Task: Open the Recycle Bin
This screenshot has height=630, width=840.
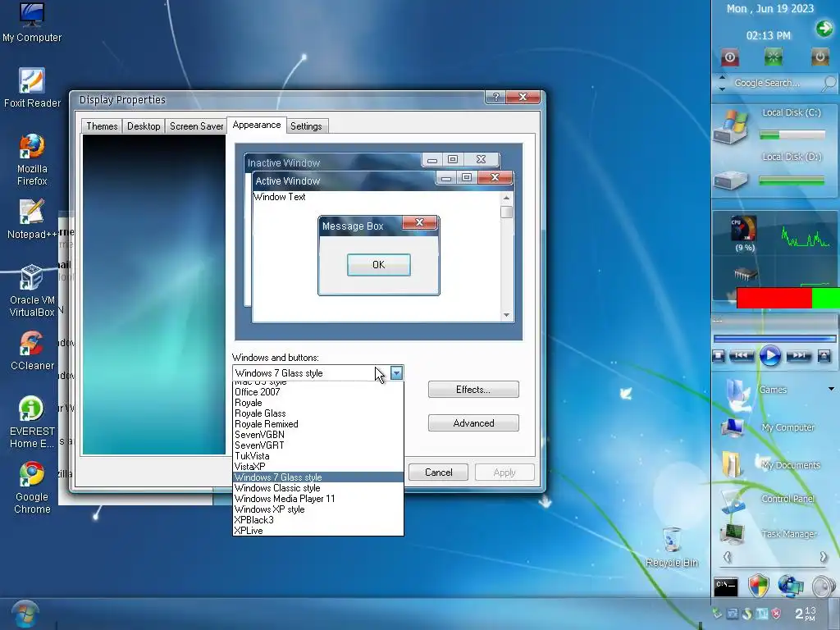Action: click(x=672, y=547)
